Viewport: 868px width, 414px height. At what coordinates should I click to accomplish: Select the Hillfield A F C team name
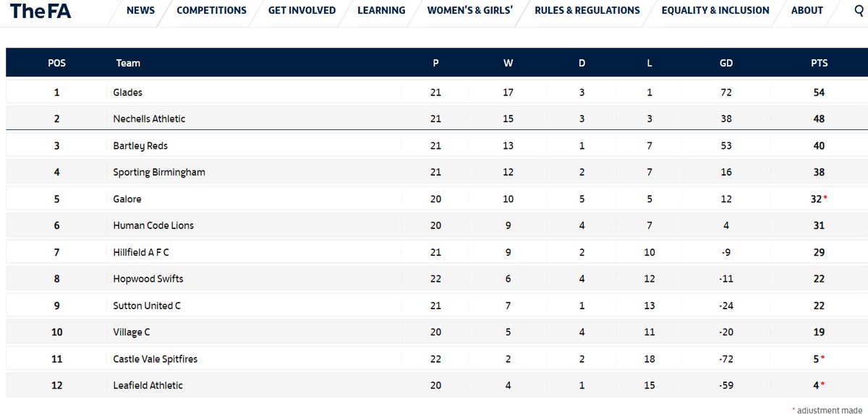pos(141,252)
